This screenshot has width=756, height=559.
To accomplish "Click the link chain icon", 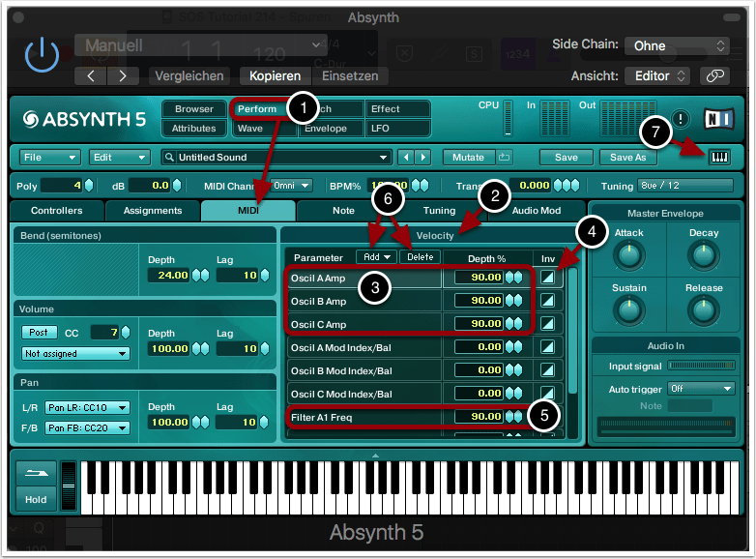I will pyautogui.click(x=714, y=75).
